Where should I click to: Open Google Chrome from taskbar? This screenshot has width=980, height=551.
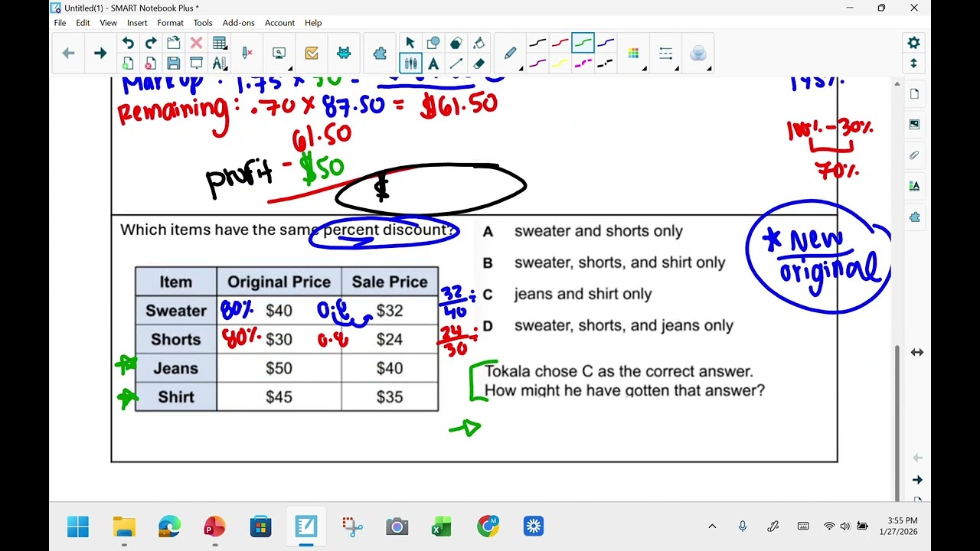pos(488,527)
